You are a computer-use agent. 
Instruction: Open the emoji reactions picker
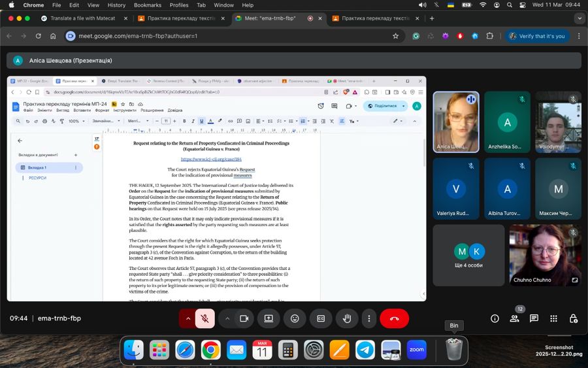295,318
